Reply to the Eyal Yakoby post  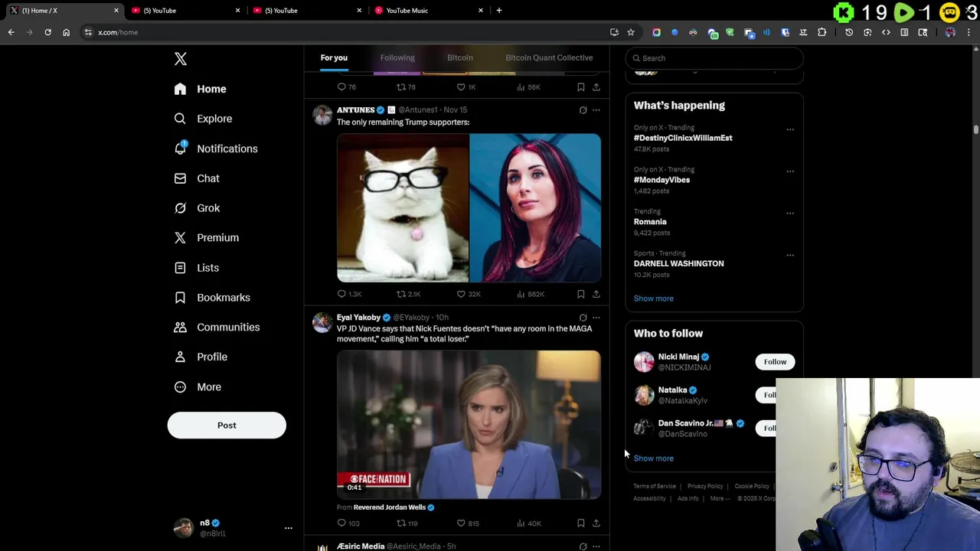(348, 523)
